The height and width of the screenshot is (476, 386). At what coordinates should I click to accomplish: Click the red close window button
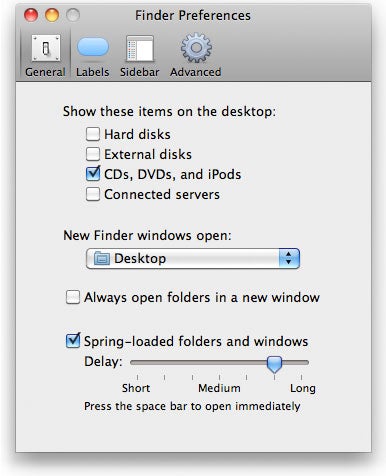coord(31,15)
